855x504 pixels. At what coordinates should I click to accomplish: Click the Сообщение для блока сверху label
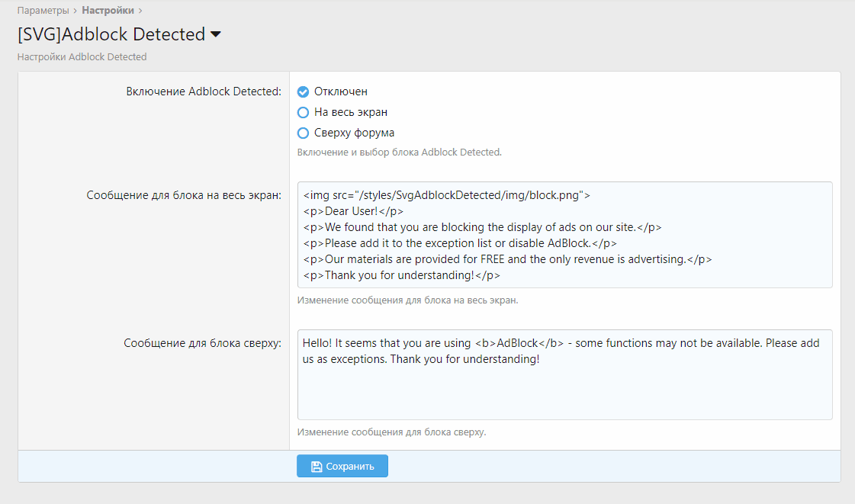point(202,343)
